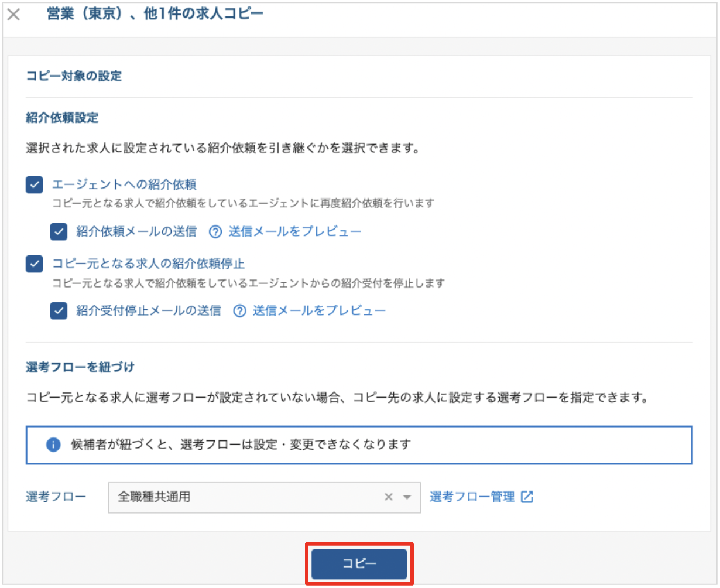
Task: Uncheck the エージェントへの紹介依頼 checkbox
Action: tap(35, 185)
